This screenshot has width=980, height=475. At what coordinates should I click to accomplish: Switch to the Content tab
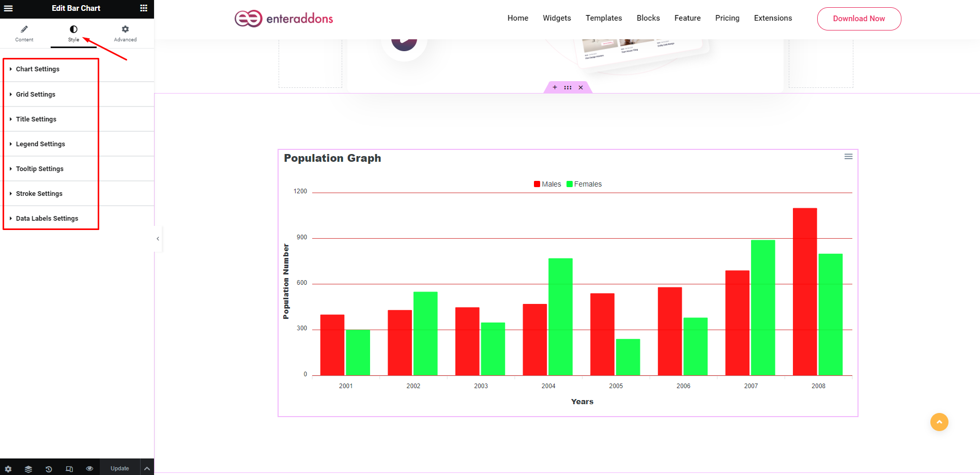click(24, 33)
